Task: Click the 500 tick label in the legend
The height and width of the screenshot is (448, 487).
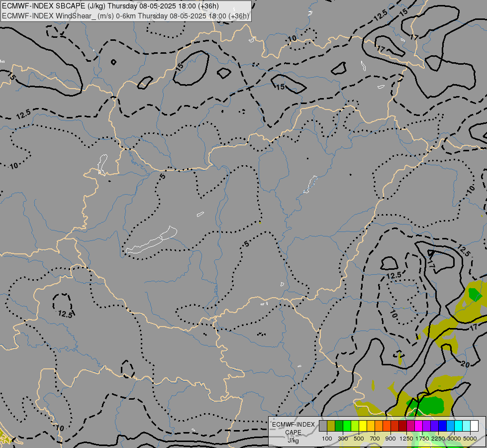Action: click(x=359, y=439)
